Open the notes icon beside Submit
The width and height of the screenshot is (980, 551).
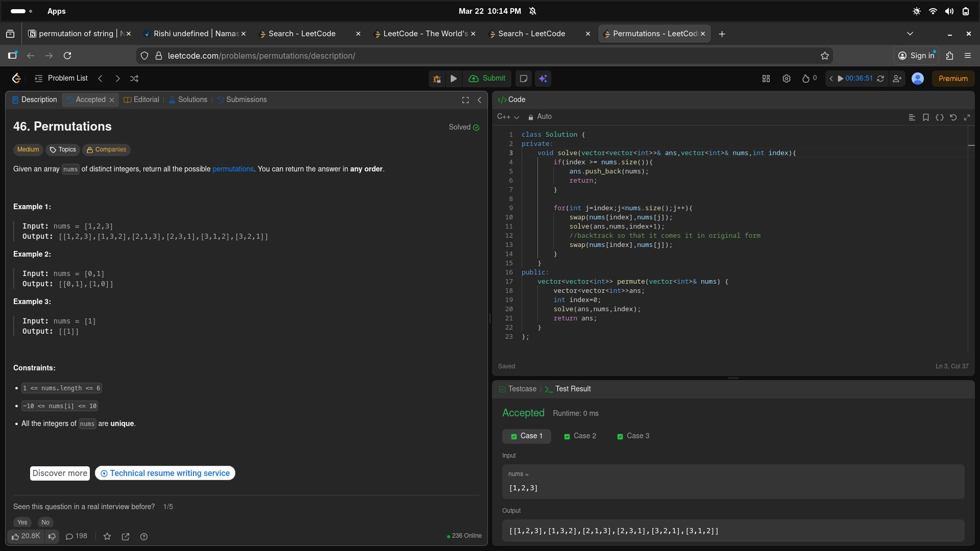click(523, 79)
